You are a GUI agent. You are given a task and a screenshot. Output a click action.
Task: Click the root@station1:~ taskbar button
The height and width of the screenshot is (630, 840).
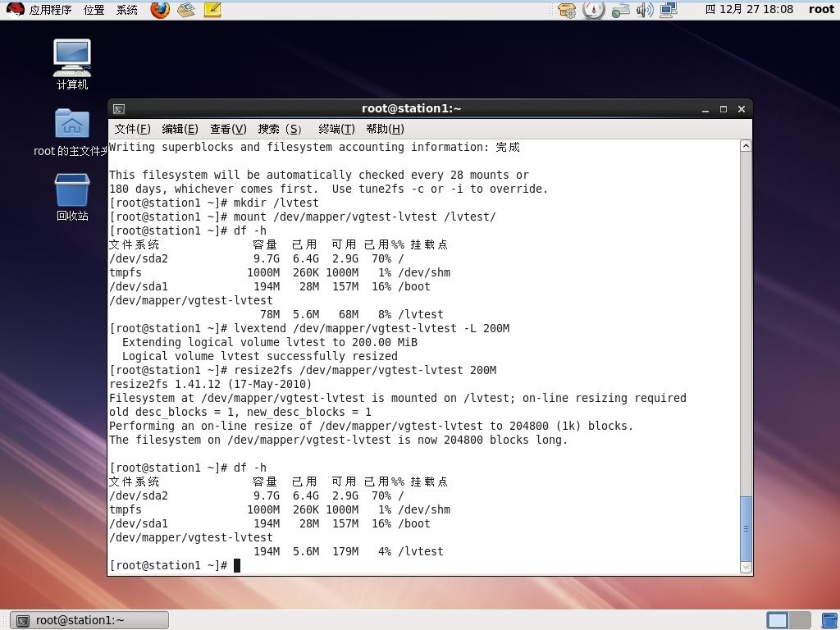click(90, 620)
